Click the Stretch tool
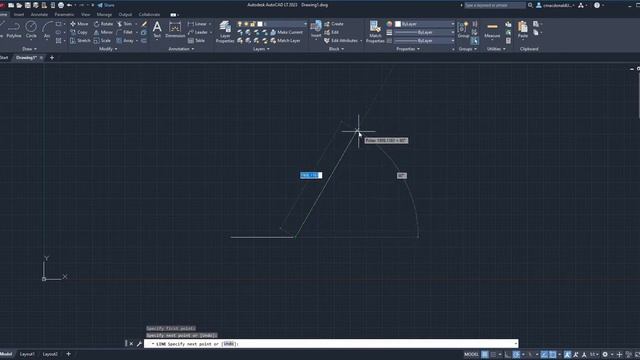Screen dimensions: 640x360 pos(80,41)
